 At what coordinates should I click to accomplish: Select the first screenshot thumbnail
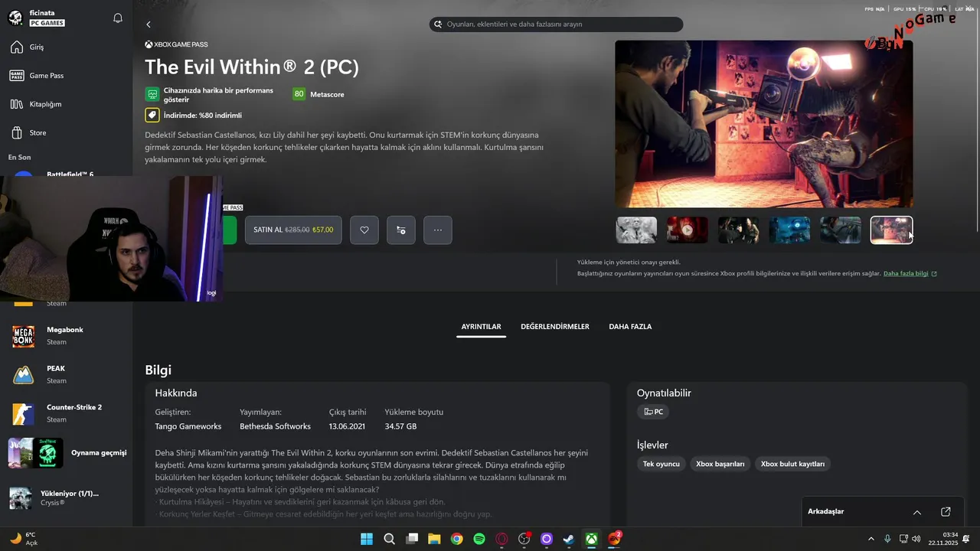pos(636,230)
